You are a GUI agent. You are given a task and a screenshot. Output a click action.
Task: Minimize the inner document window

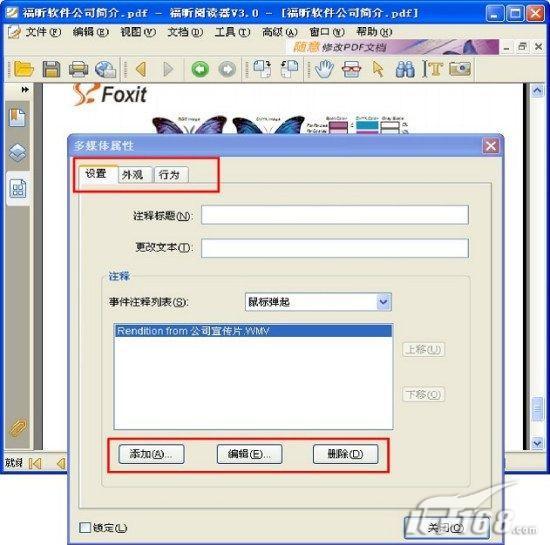507,47
